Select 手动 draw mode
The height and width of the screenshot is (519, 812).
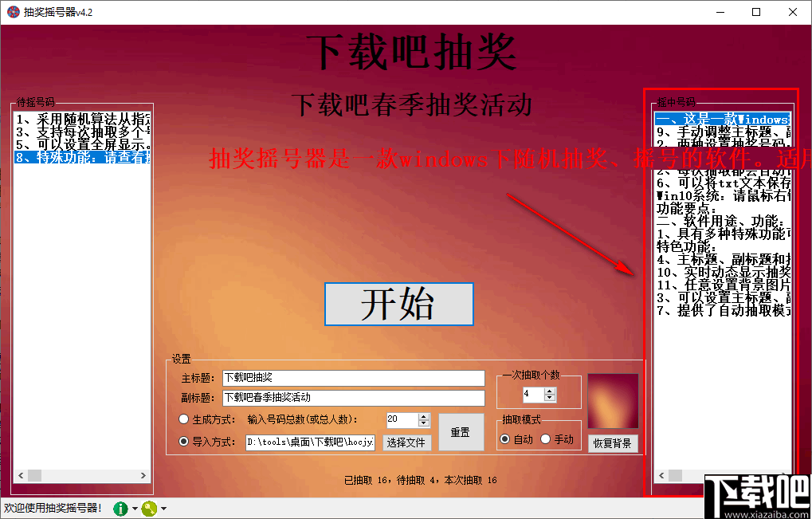547,439
